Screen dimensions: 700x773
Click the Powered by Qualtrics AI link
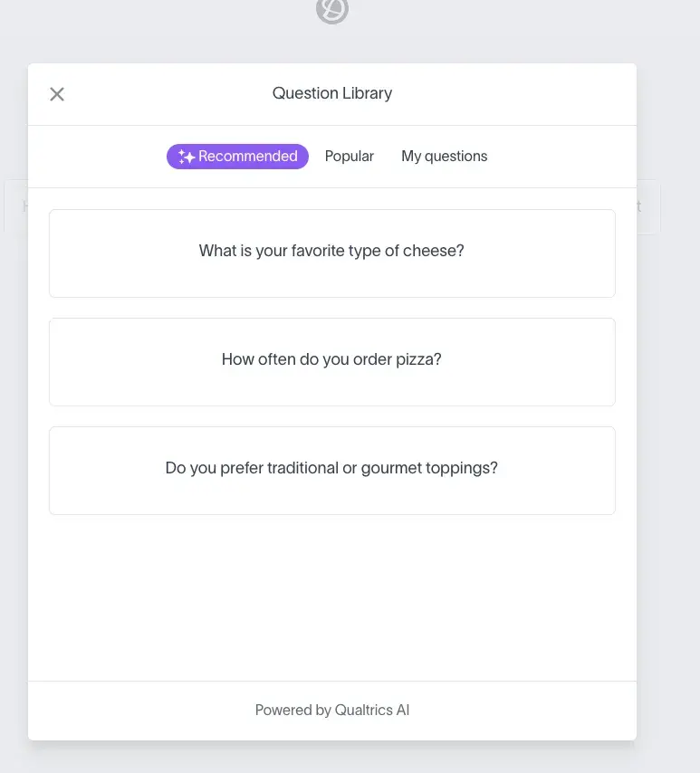[332, 710]
